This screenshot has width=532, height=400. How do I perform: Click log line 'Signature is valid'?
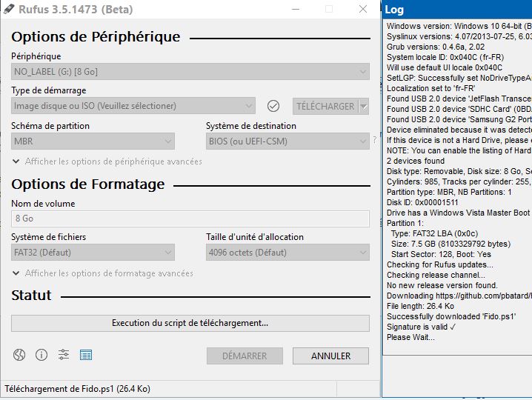point(421,327)
